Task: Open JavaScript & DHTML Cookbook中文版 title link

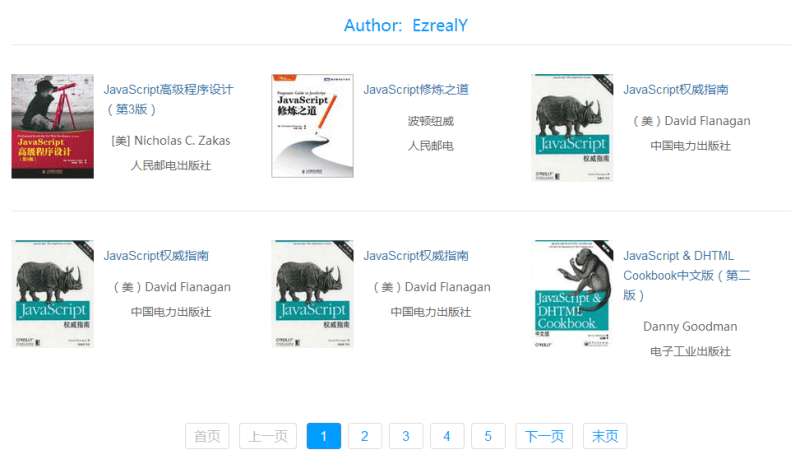Action: coord(686,275)
